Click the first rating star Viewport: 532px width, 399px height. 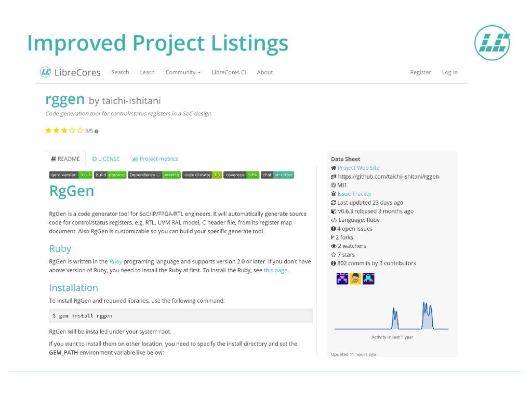[x=48, y=130]
